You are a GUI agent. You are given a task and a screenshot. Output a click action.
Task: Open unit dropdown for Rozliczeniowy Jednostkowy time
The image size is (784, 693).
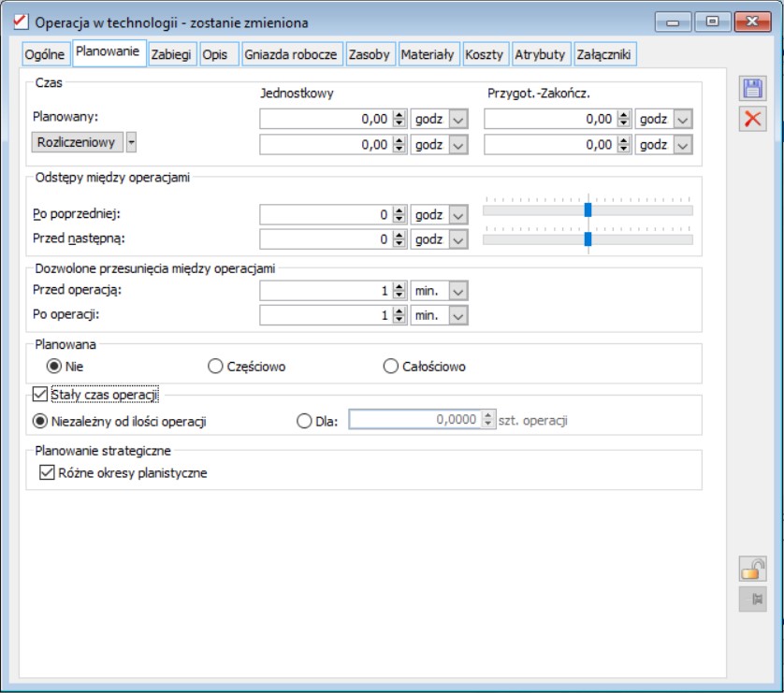click(x=458, y=145)
